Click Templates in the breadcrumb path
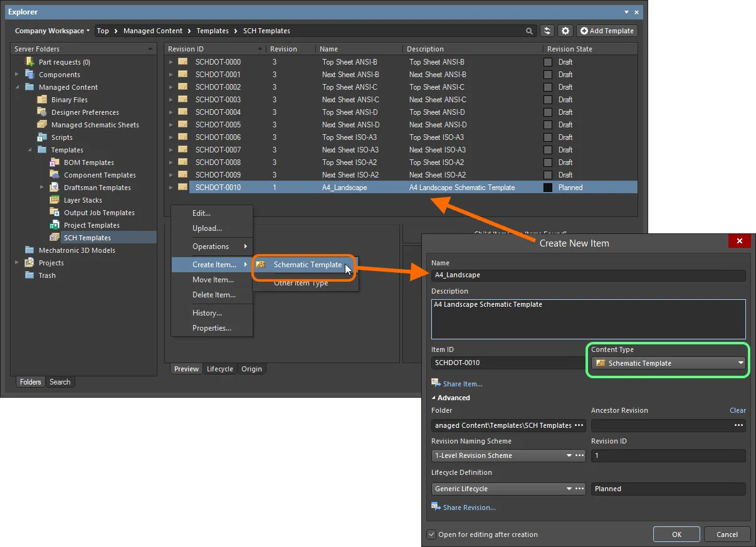This screenshot has height=547, width=756. click(x=213, y=31)
